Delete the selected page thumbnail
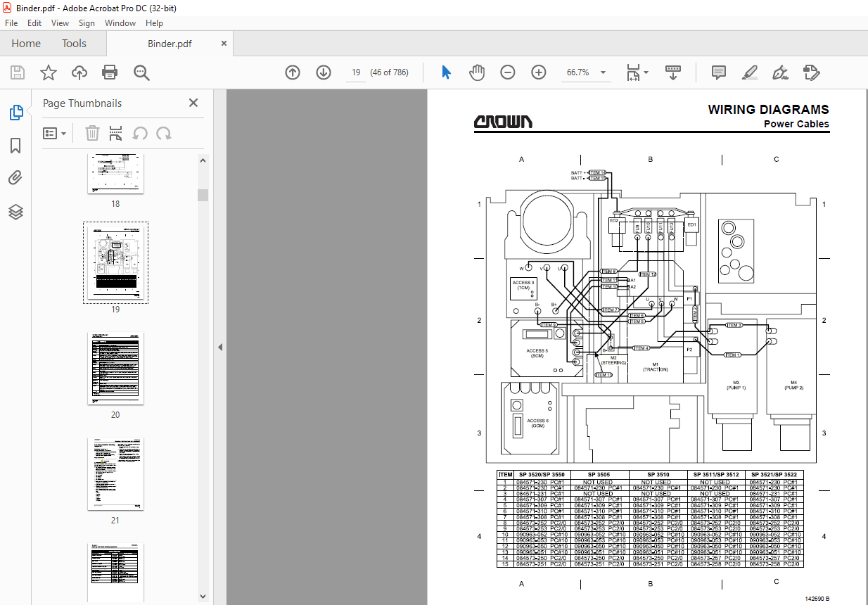The width and height of the screenshot is (868, 605). click(x=92, y=133)
